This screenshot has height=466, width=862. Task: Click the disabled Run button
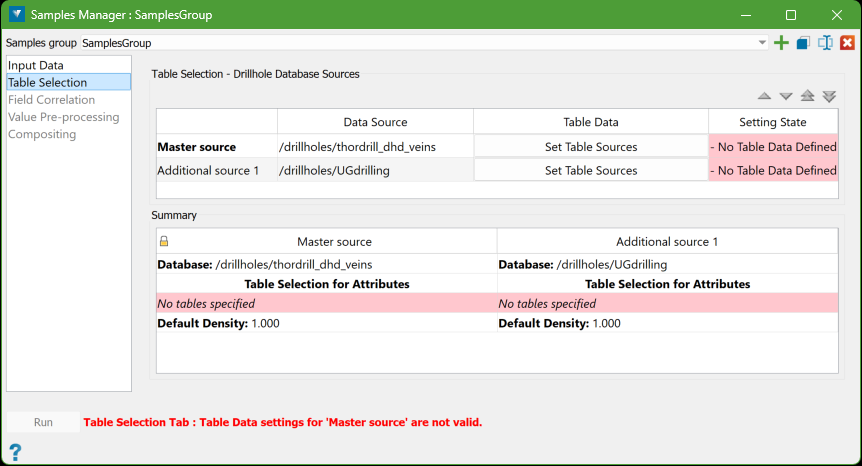coord(43,422)
